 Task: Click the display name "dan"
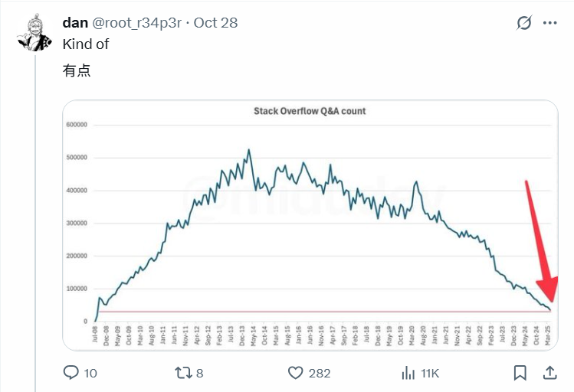pos(75,23)
